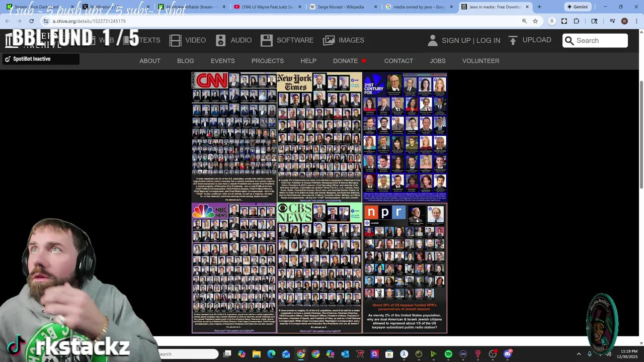Click SIGN UP | LOG IN
The width and height of the screenshot is (644, 362).
click(471, 40)
